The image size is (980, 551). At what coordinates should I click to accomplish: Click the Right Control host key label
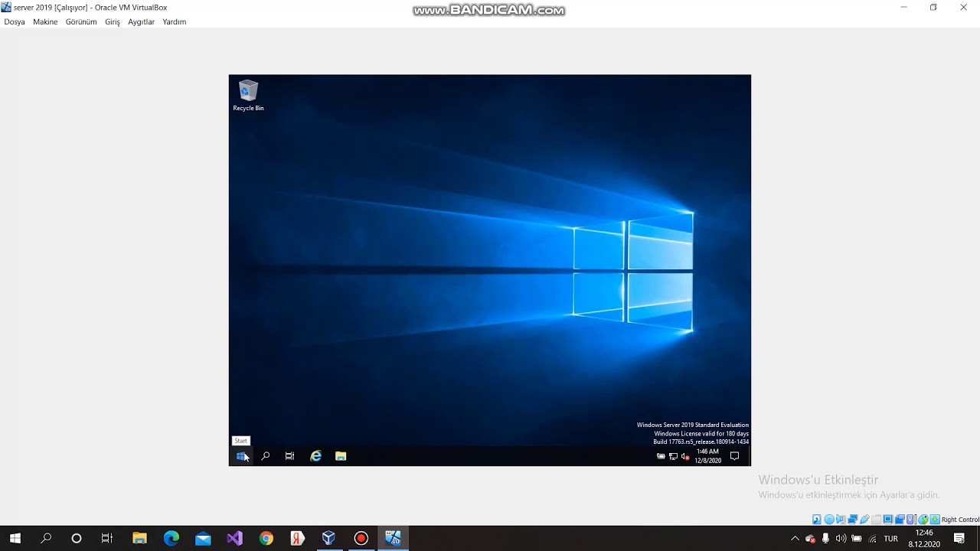coord(960,520)
